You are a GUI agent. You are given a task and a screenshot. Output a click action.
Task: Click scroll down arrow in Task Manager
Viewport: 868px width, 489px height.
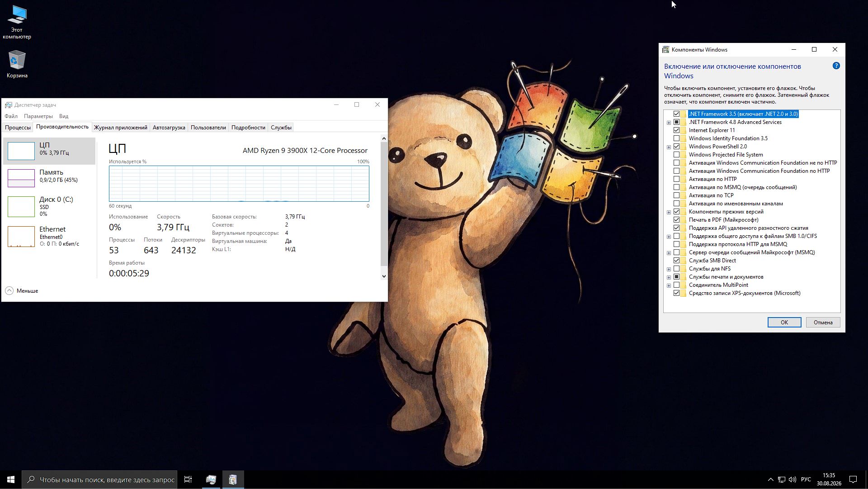[x=384, y=276]
